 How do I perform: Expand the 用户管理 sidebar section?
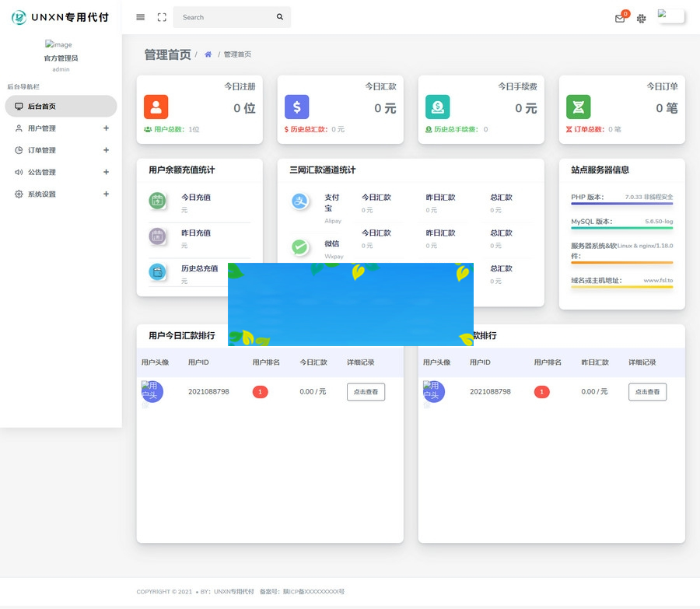tap(60, 128)
